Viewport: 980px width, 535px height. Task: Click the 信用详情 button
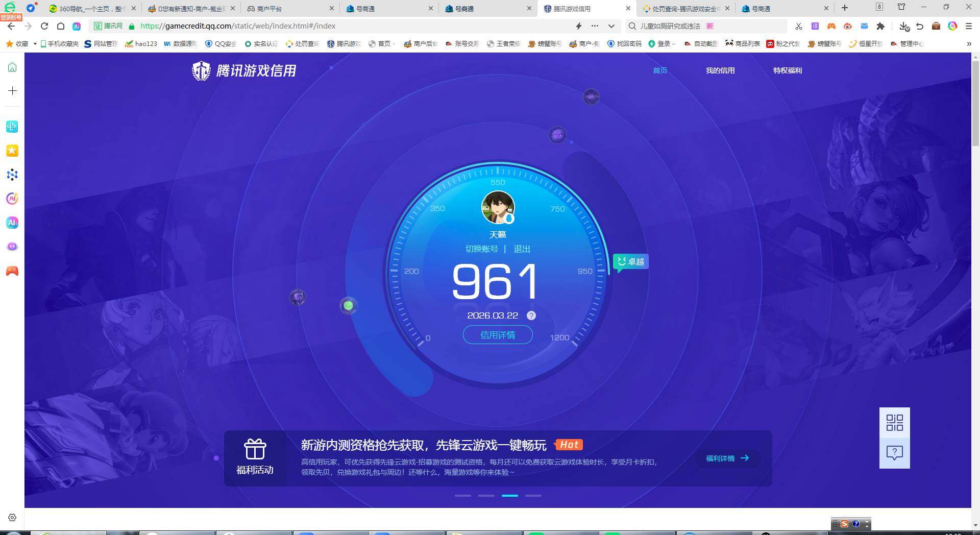(498, 335)
